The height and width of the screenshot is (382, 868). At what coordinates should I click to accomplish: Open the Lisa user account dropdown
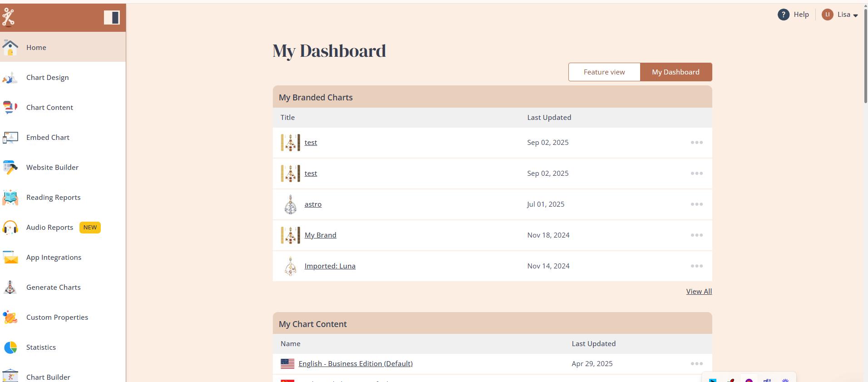840,15
